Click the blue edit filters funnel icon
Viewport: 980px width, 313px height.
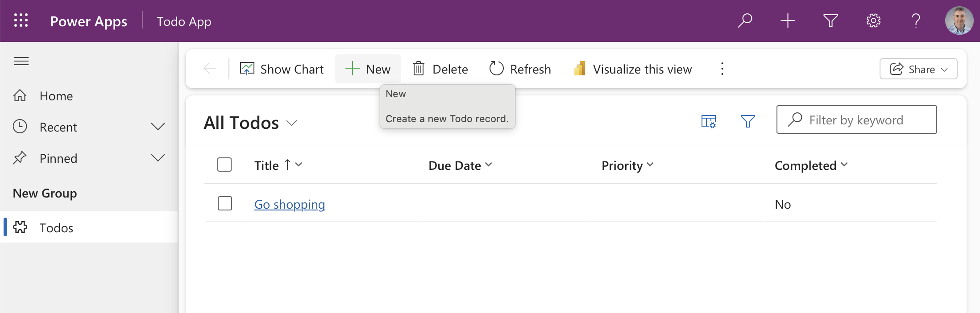point(748,121)
